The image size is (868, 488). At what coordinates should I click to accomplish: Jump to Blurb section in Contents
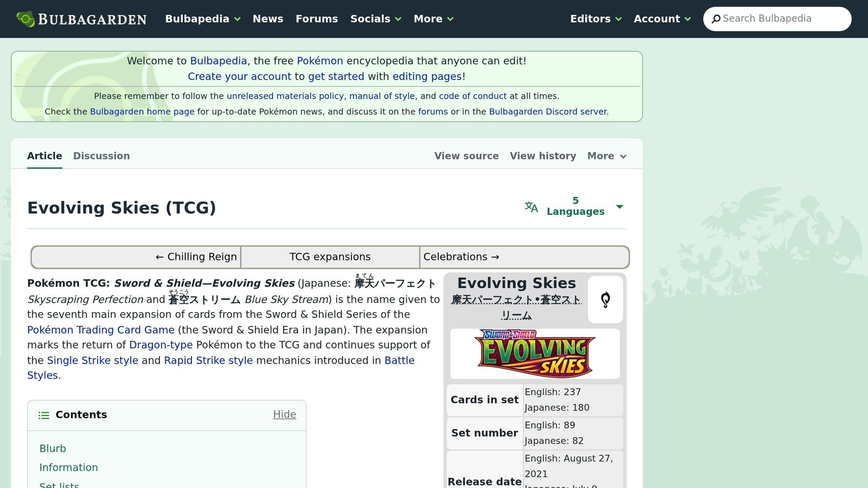click(x=53, y=449)
